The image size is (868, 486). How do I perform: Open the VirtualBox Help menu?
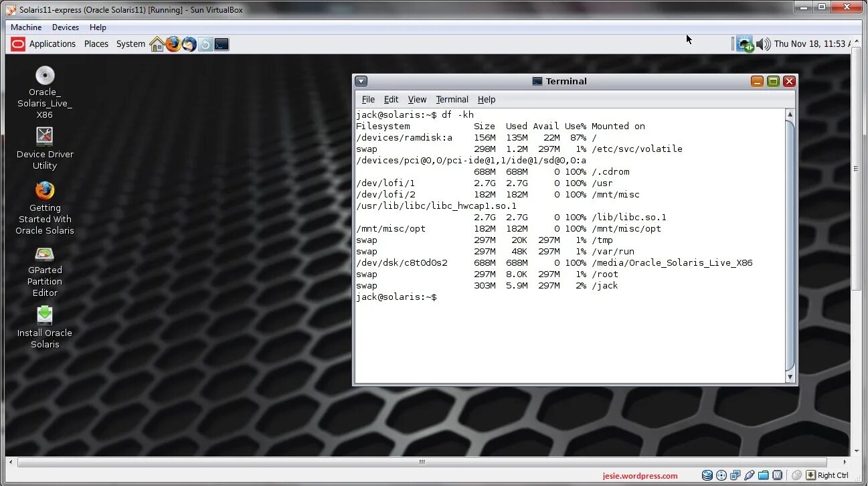98,27
